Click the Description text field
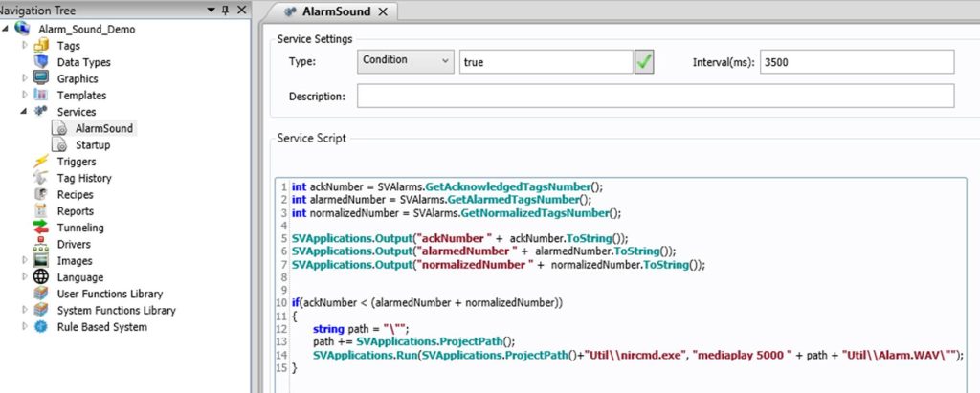 coord(655,97)
